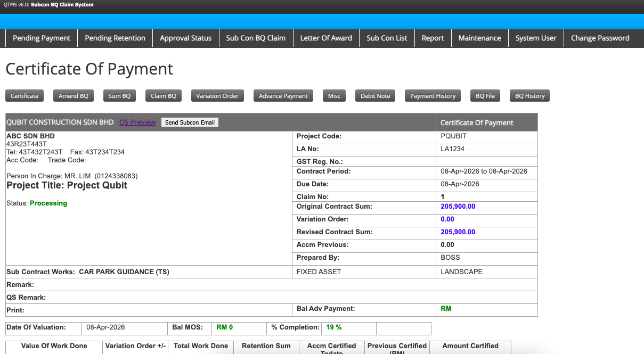Click the Claim No value 1
This screenshot has width=644, height=354.
(443, 197)
